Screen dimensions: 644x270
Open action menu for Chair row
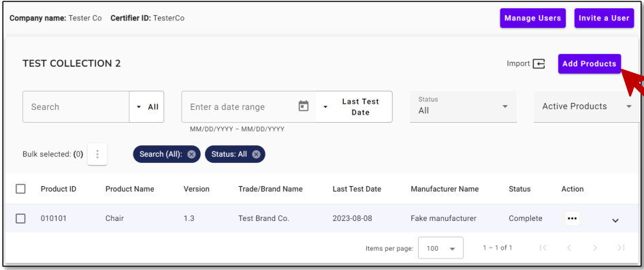pos(572,219)
